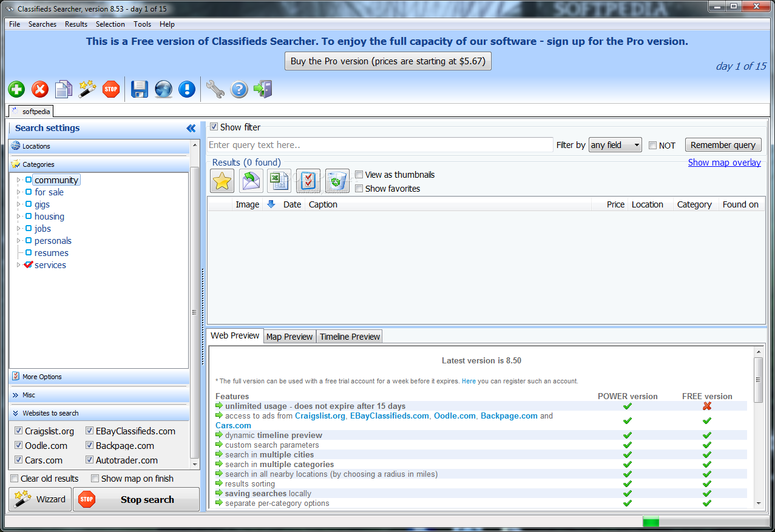Click the yellow star favorites button
This screenshot has height=532, width=775.
tap(222, 181)
